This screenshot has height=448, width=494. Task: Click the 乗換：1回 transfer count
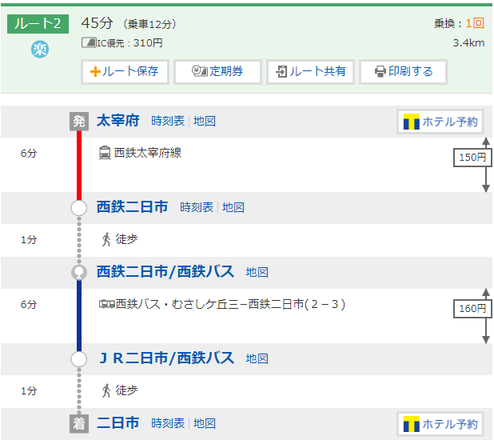point(459,23)
